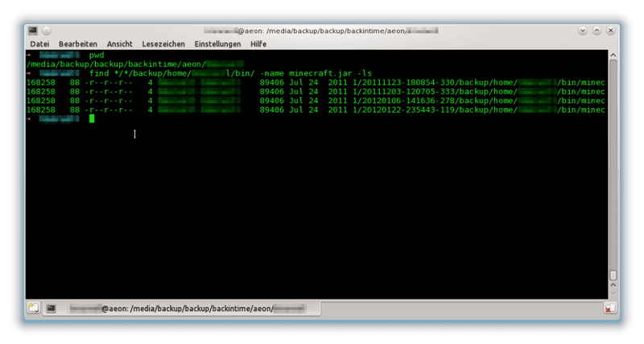Open the Datei menu

(39, 44)
